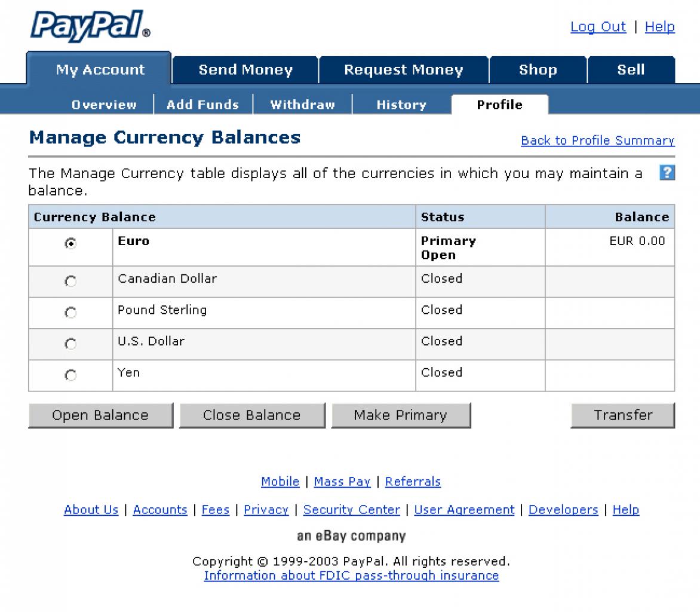
Task: Select the U.S. Dollar radio button
Action: point(70,344)
